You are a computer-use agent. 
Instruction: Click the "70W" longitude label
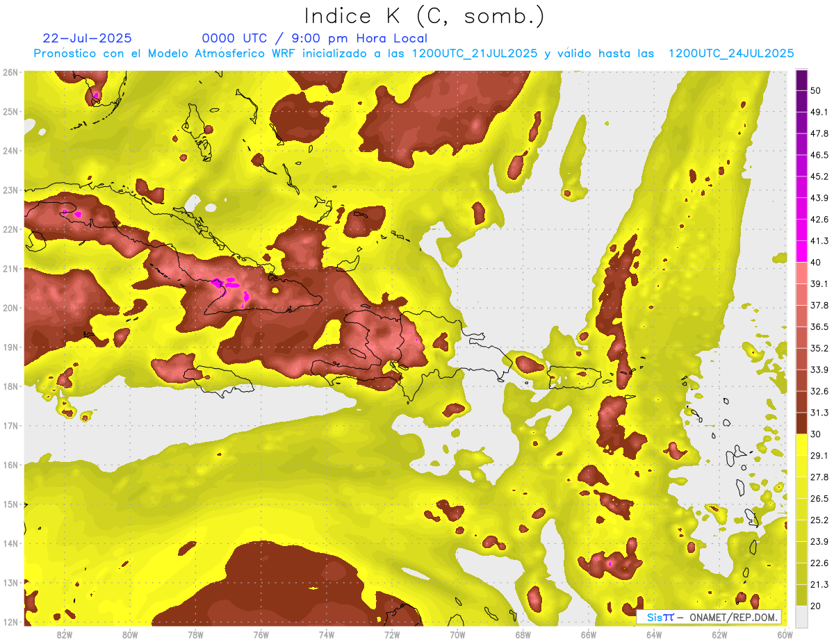click(x=457, y=635)
